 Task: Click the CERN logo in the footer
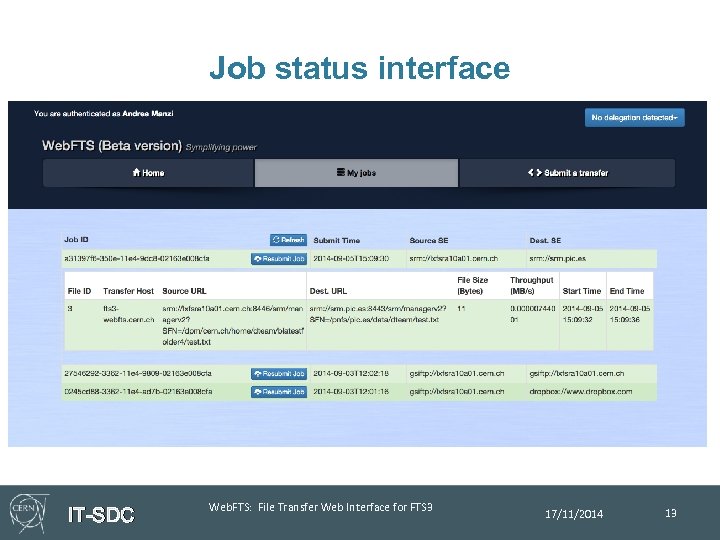[28, 512]
